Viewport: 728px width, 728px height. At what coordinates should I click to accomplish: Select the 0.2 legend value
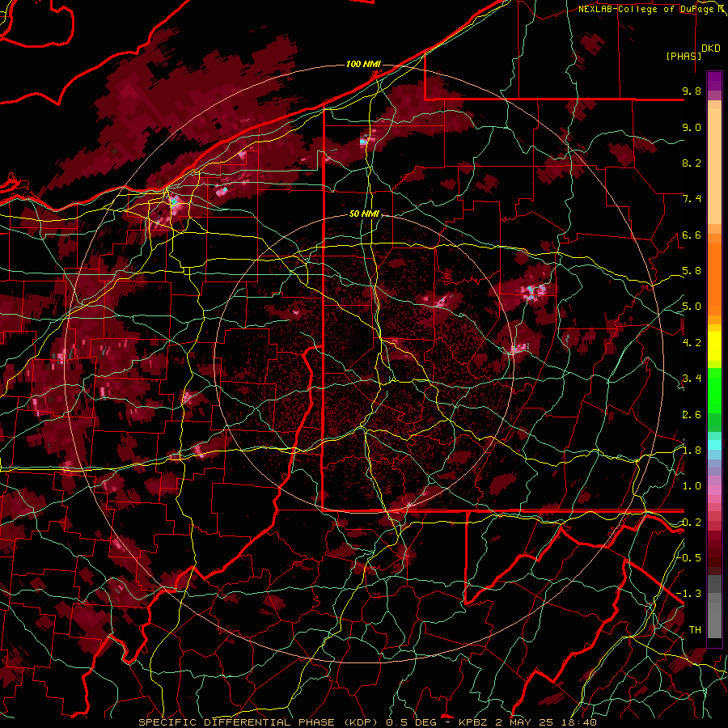tap(692, 523)
